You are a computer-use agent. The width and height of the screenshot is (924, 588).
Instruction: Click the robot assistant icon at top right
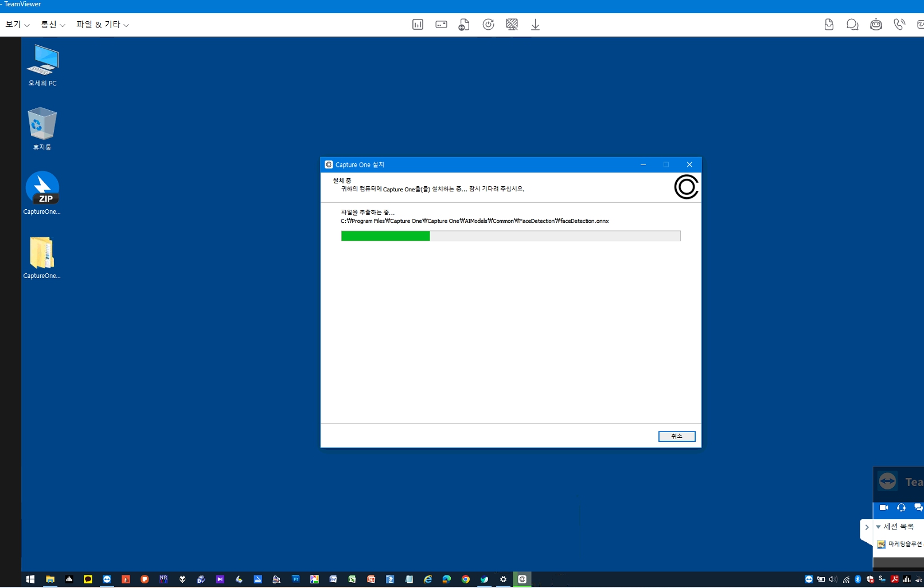(x=876, y=25)
